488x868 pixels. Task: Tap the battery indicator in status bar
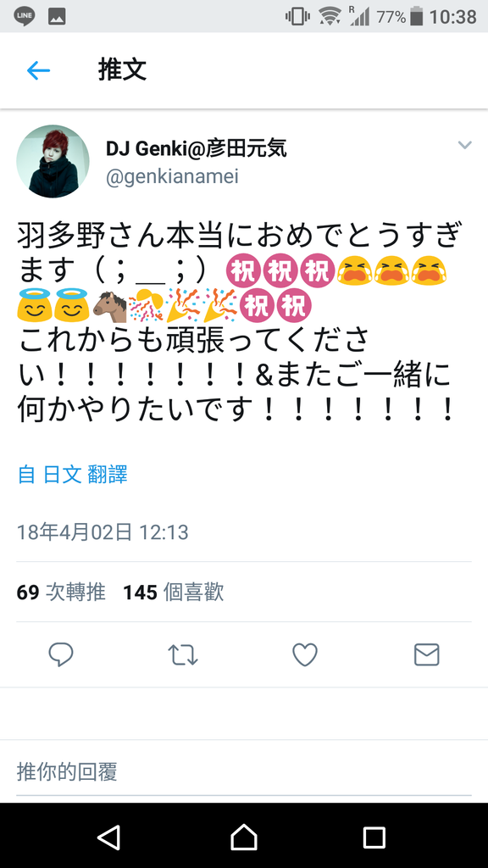[x=417, y=16]
